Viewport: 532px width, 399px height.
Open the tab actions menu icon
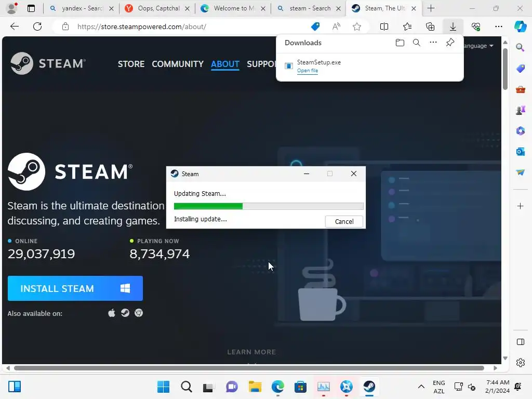tap(31, 8)
